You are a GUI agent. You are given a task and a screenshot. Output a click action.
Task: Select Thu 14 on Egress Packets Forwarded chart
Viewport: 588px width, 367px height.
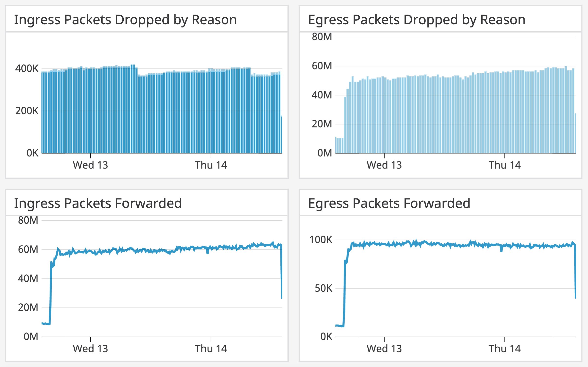coord(505,349)
